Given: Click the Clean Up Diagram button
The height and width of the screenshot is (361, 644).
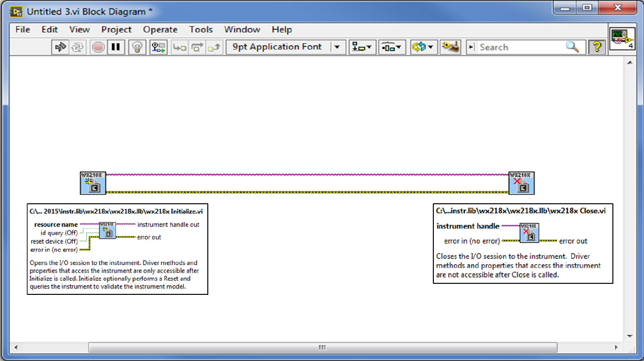Looking at the screenshot, I should pyautogui.click(x=450, y=47).
